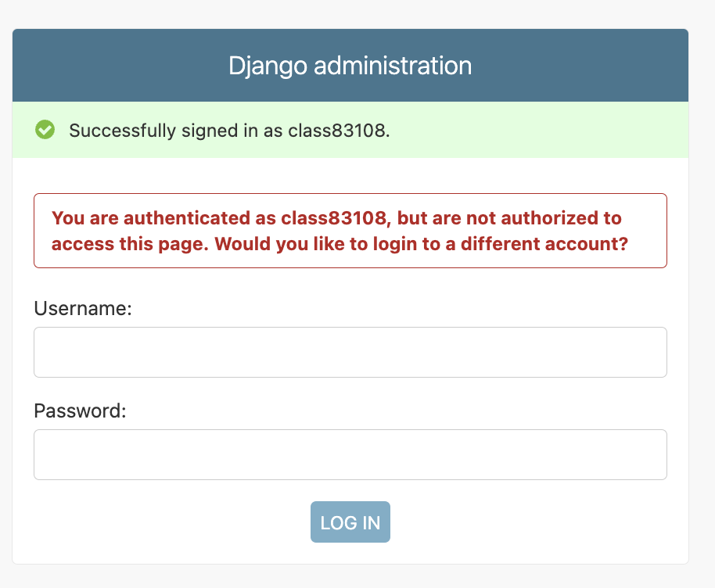Click the Password: label text
The image size is (715, 588).
[80, 411]
